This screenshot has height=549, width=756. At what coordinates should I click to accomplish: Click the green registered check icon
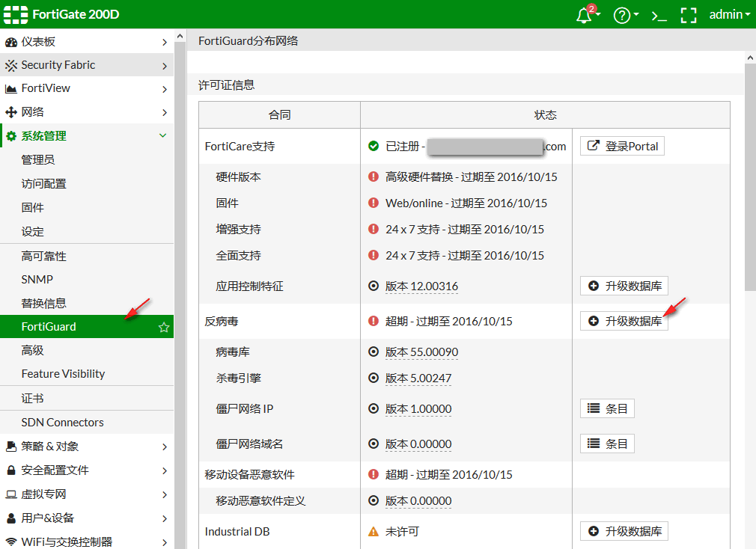tap(374, 146)
